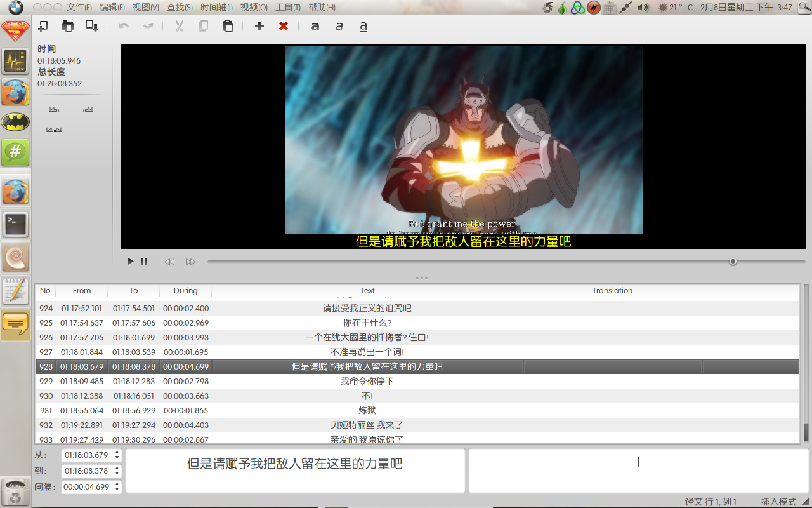The image size is (812, 508).
Task: Select subtitle row 925 你在干什么?
Action: pyautogui.click(x=417, y=323)
